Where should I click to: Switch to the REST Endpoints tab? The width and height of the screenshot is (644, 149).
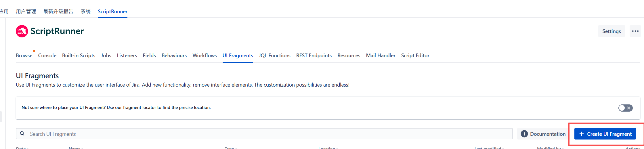(x=314, y=56)
